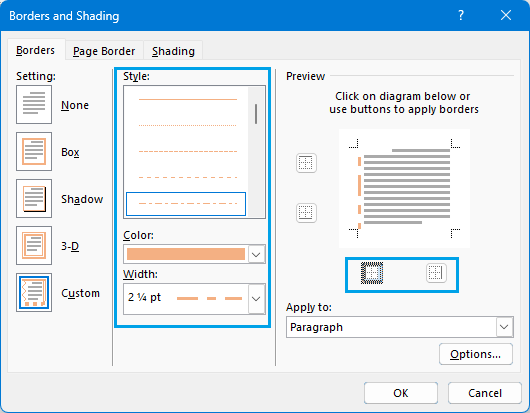Toggle the bottom border button in Preview

(x=306, y=213)
